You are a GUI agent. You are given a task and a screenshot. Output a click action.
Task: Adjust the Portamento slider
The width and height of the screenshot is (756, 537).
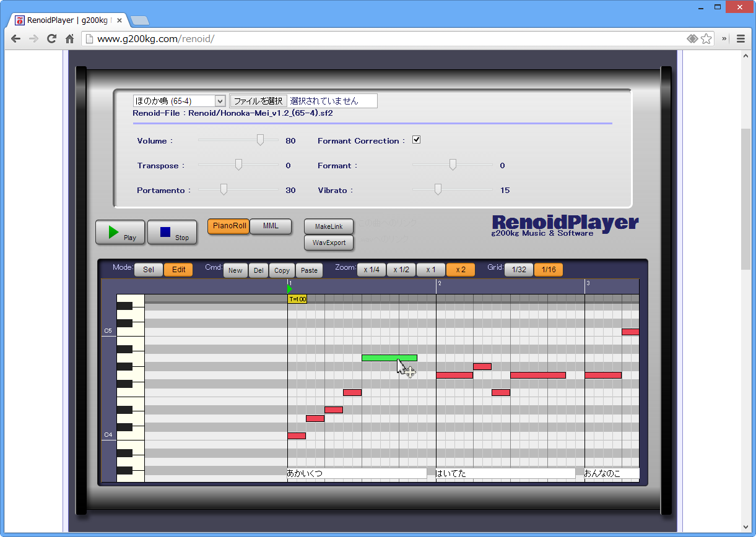(x=224, y=190)
